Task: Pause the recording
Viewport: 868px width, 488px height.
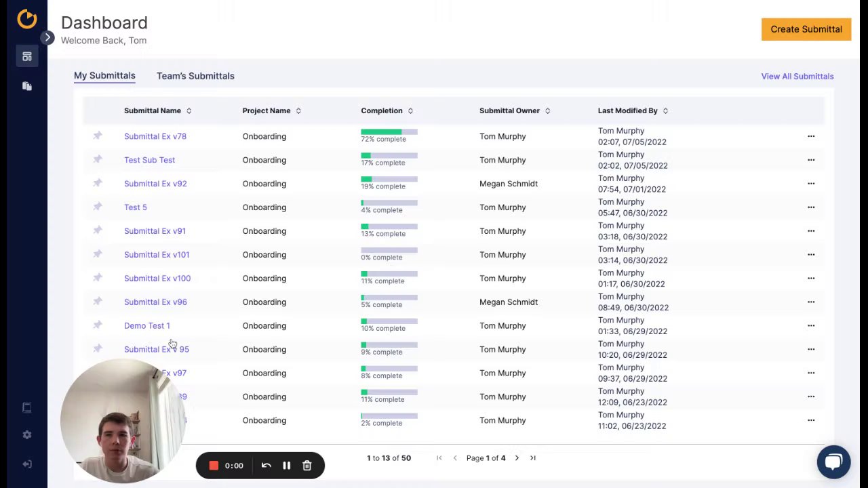Action: [x=287, y=466]
